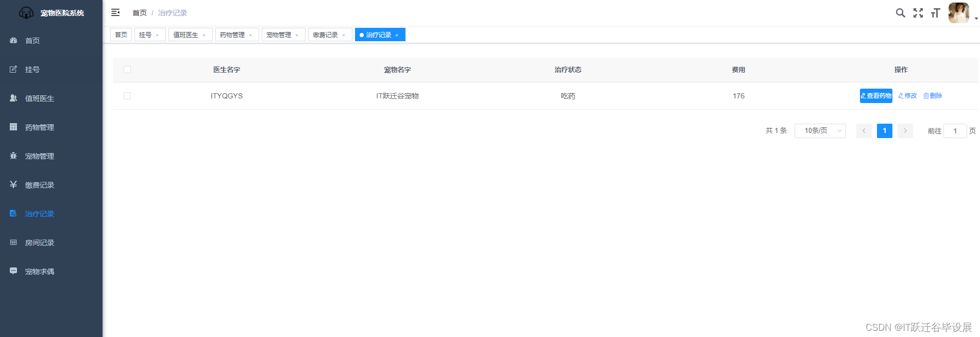Screen dimensions: 980x337
Task: Click 首页 in the breadcrumb
Action: point(140,13)
